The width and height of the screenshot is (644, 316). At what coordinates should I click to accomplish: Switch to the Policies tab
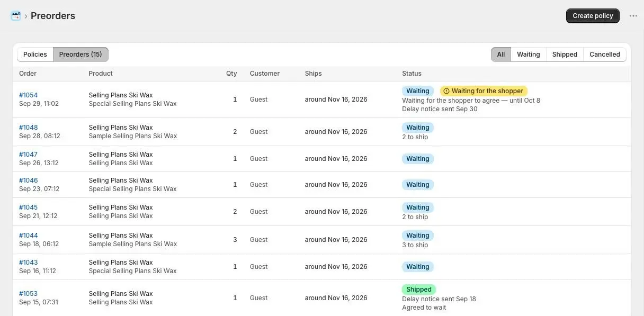[x=35, y=55]
